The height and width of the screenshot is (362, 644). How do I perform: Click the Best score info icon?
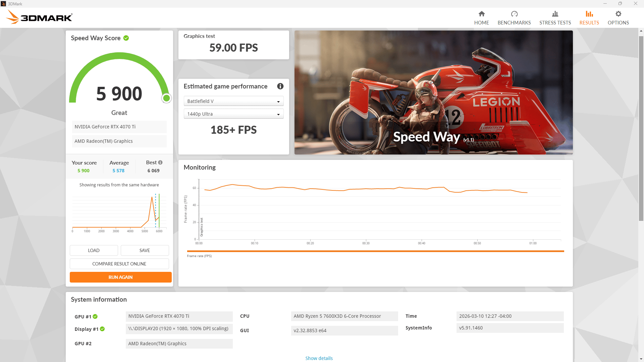(160, 162)
